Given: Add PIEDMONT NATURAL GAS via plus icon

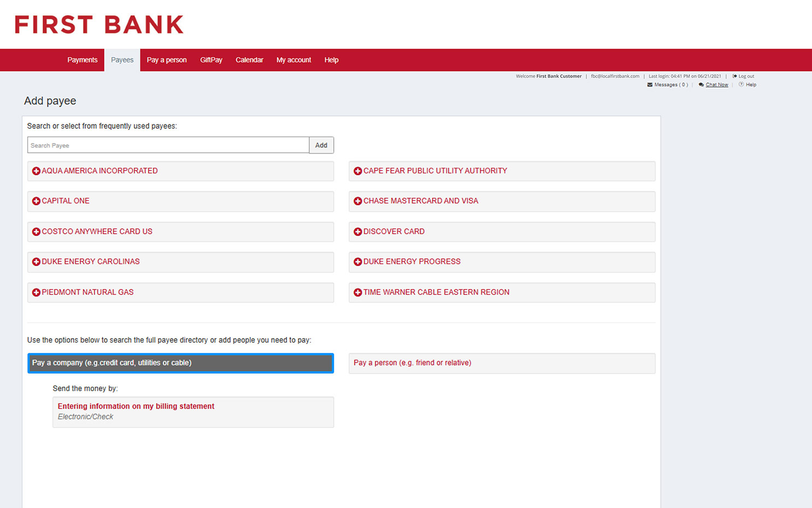Looking at the screenshot, I should [x=36, y=292].
